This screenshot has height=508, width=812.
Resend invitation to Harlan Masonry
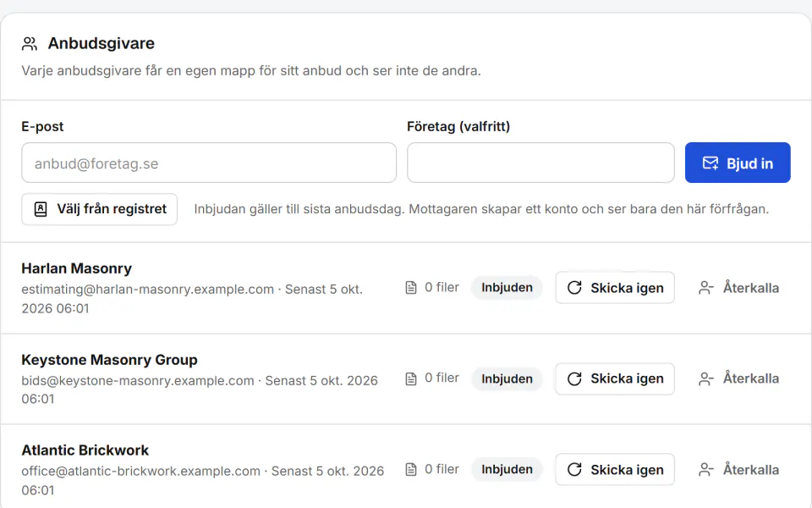(x=615, y=288)
